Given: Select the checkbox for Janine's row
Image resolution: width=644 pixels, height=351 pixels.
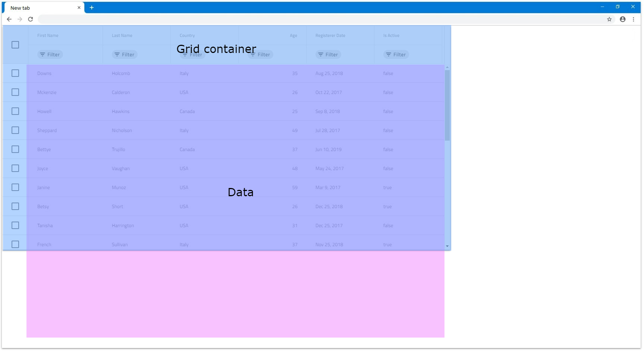Looking at the screenshot, I should (15, 188).
